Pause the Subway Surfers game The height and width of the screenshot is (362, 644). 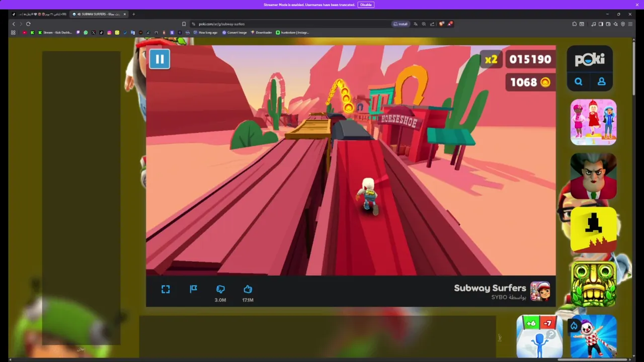pos(159,59)
